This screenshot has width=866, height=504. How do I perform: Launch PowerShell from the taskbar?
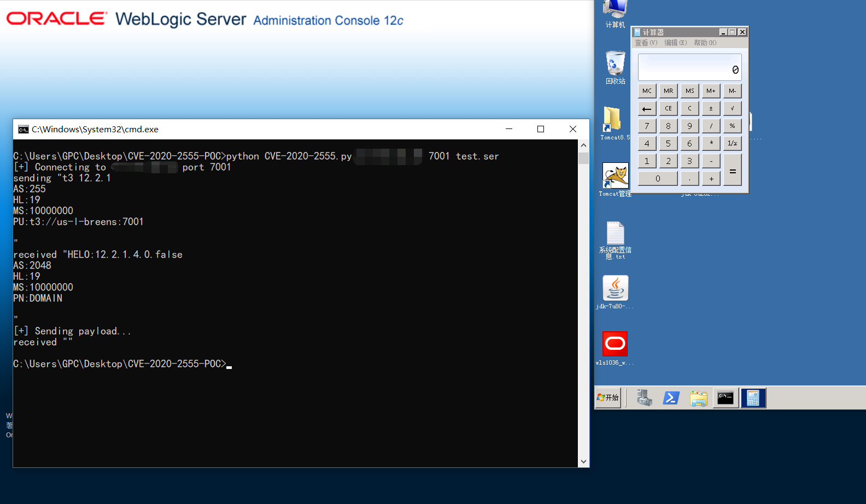click(671, 398)
